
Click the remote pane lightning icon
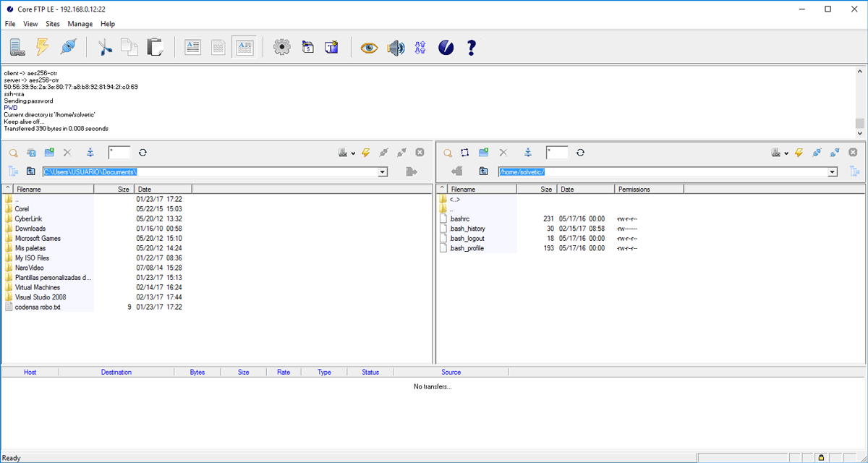pyautogui.click(x=799, y=153)
